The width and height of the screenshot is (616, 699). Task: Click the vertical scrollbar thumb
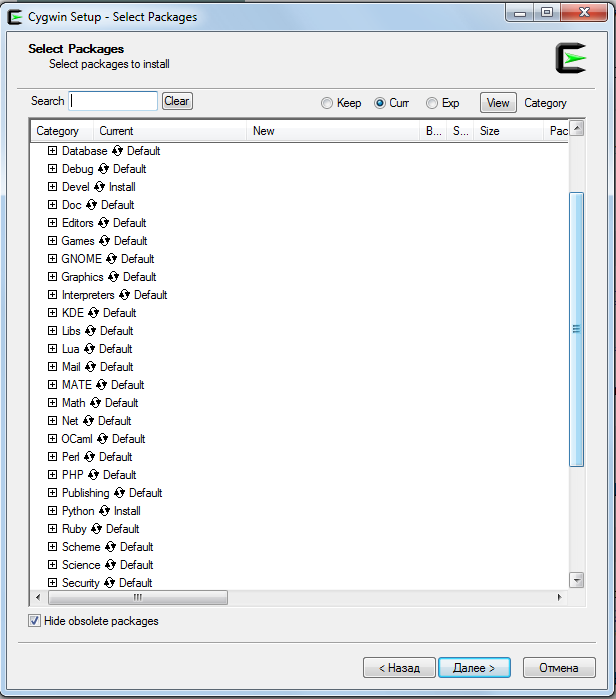(576, 329)
